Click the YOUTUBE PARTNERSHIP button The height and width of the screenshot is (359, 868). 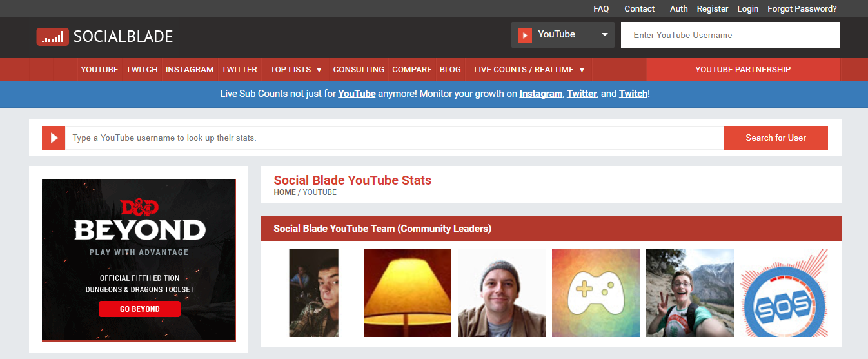(743, 69)
